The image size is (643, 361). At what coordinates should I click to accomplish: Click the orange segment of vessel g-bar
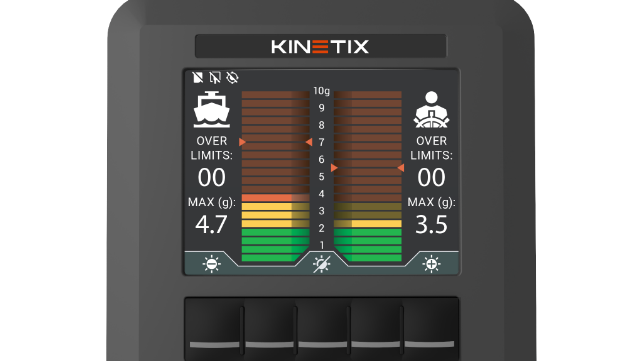coord(276,198)
